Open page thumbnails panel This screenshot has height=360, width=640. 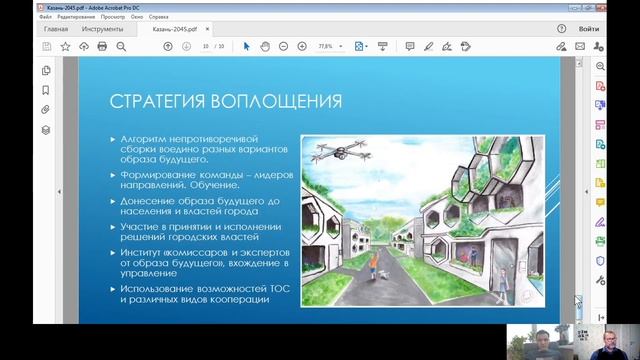46,71
